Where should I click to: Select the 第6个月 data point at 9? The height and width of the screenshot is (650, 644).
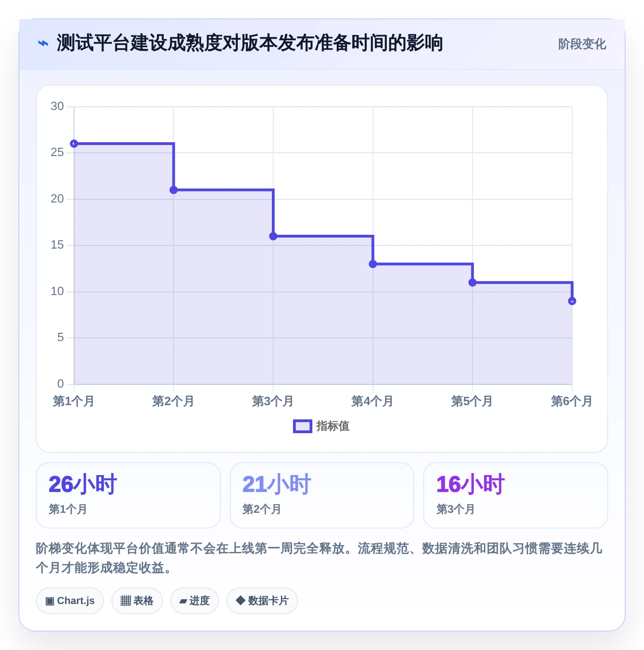pyautogui.click(x=572, y=301)
